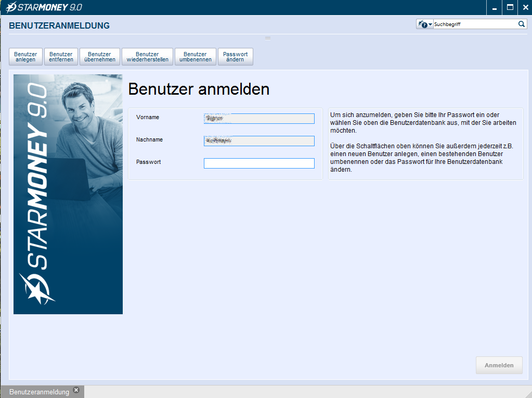Click the Vorname field
This screenshot has height=398, width=532.
(x=259, y=119)
